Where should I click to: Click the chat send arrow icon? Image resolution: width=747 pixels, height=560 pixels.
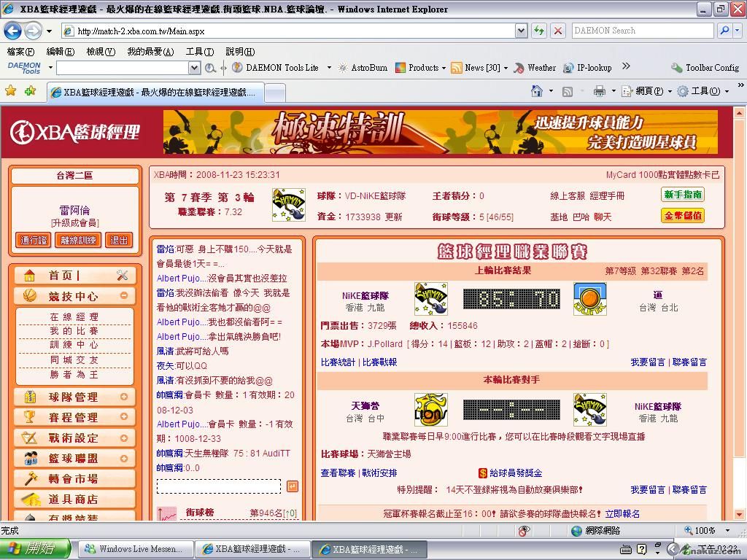[x=292, y=486]
